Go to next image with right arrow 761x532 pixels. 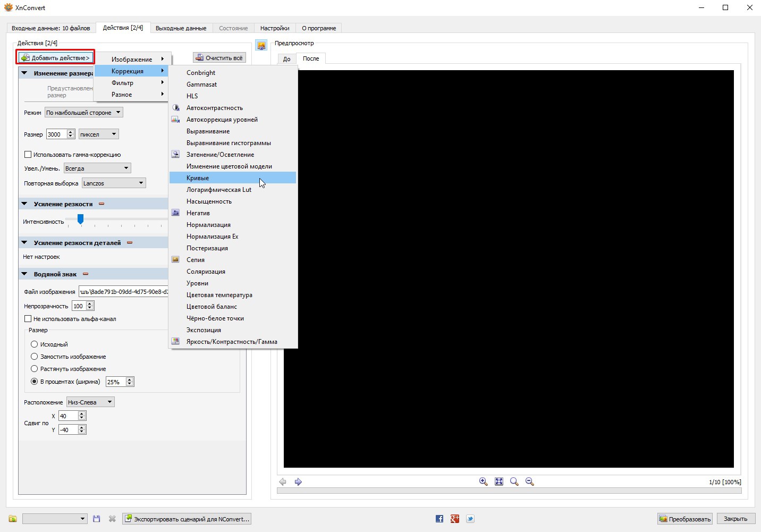[x=298, y=482]
